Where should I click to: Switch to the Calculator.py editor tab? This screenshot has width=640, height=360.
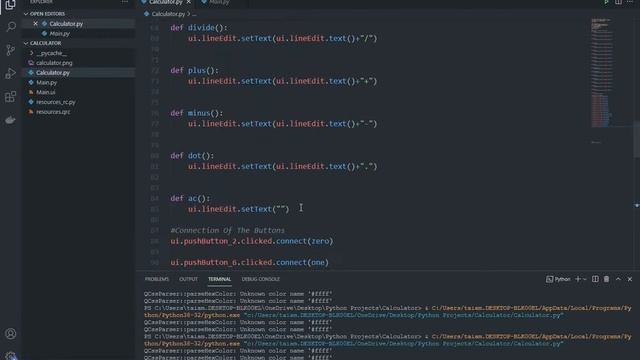[165, 2]
